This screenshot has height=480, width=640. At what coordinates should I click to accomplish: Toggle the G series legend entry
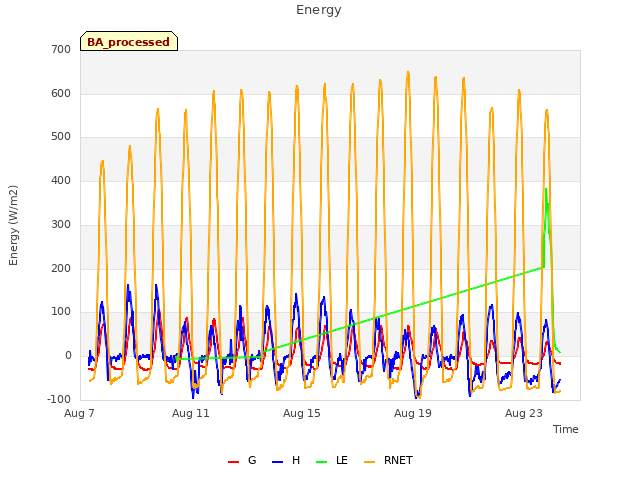coord(242,461)
